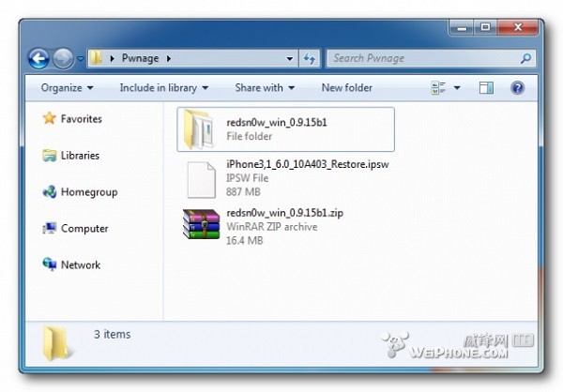Expand the view options dropdown arrow
This screenshot has height=392, width=563.
point(457,88)
